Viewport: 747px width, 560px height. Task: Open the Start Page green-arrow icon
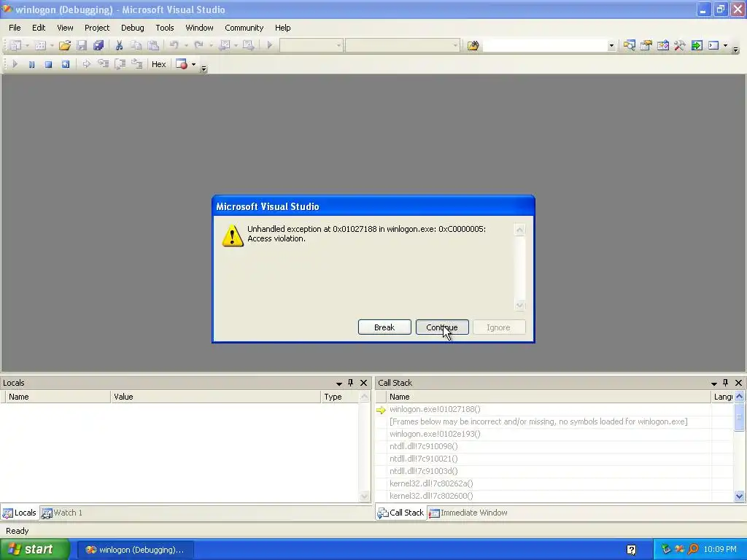[x=697, y=46]
